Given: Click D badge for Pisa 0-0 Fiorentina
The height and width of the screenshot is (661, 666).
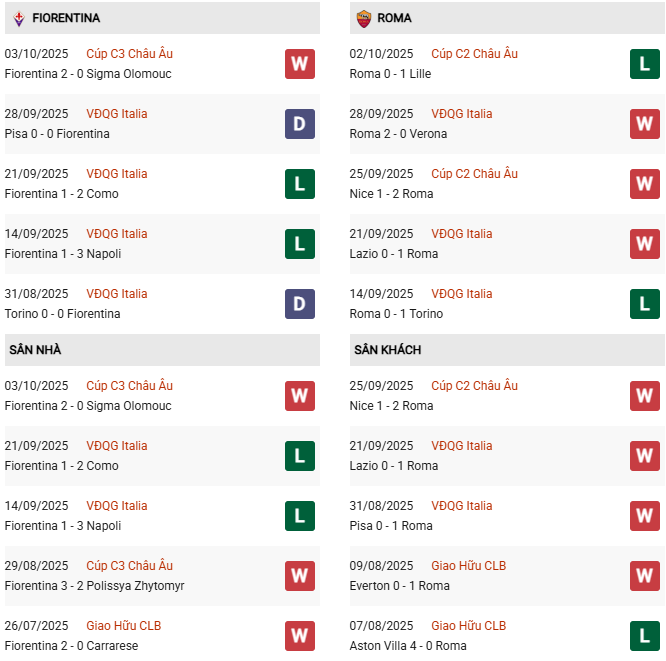Looking at the screenshot, I should (x=299, y=124).
